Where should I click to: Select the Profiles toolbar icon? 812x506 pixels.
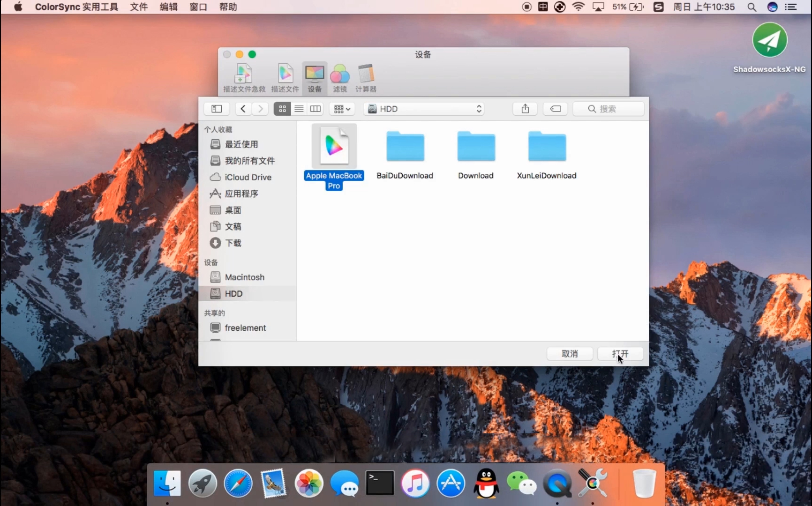click(x=285, y=78)
